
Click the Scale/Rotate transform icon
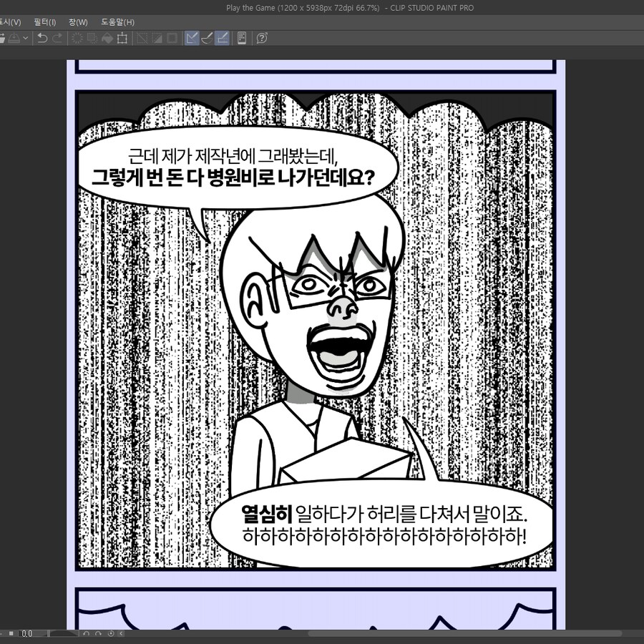pyautogui.click(x=122, y=38)
